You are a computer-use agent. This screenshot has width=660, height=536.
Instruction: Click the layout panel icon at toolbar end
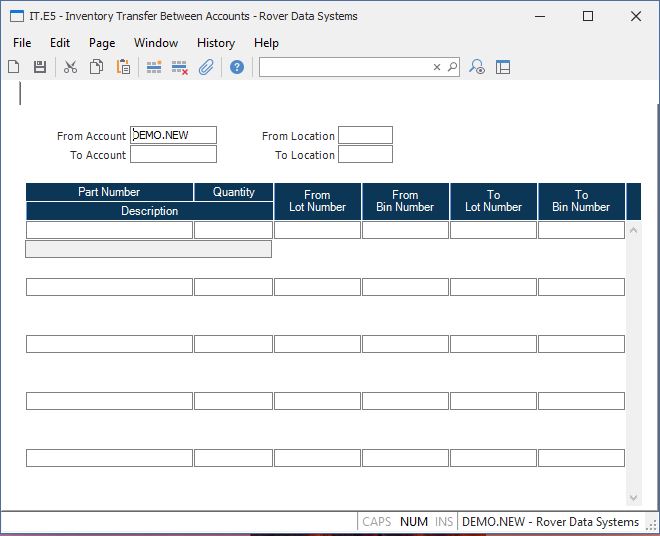(503, 67)
